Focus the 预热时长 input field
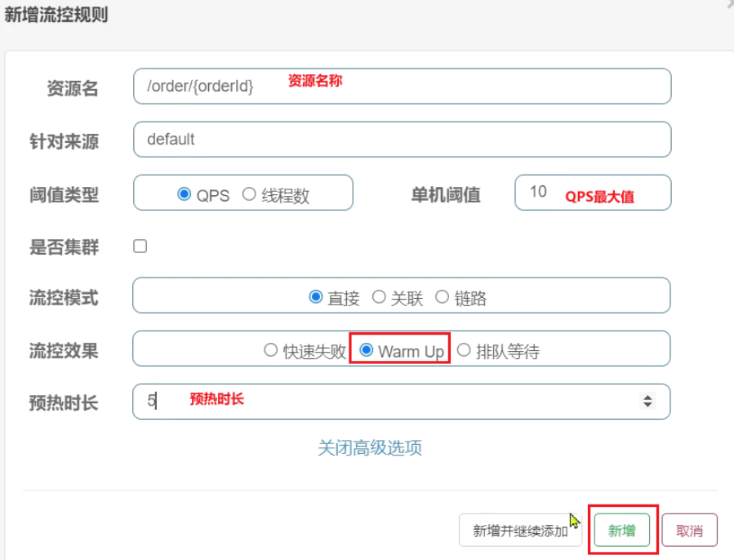 pos(402,402)
